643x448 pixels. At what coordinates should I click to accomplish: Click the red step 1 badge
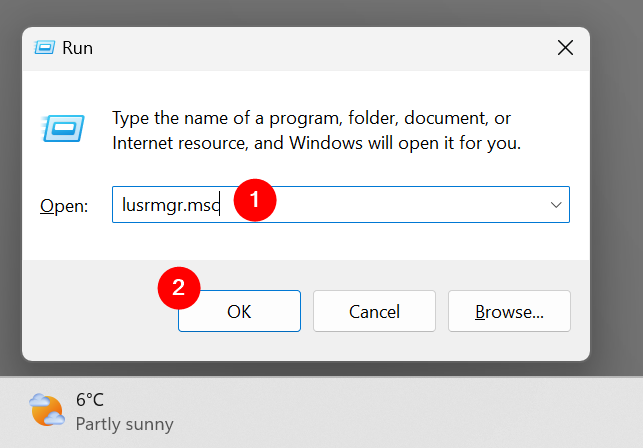pyautogui.click(x=254, y=199)
